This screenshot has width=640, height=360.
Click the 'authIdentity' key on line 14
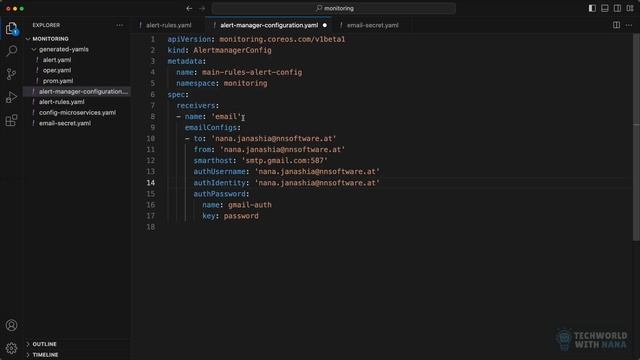[219, 183]
